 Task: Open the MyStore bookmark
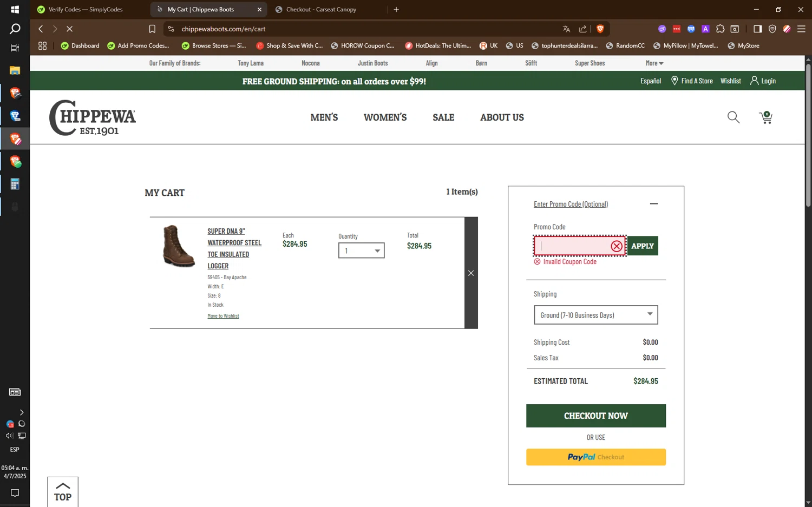point(743,46)
